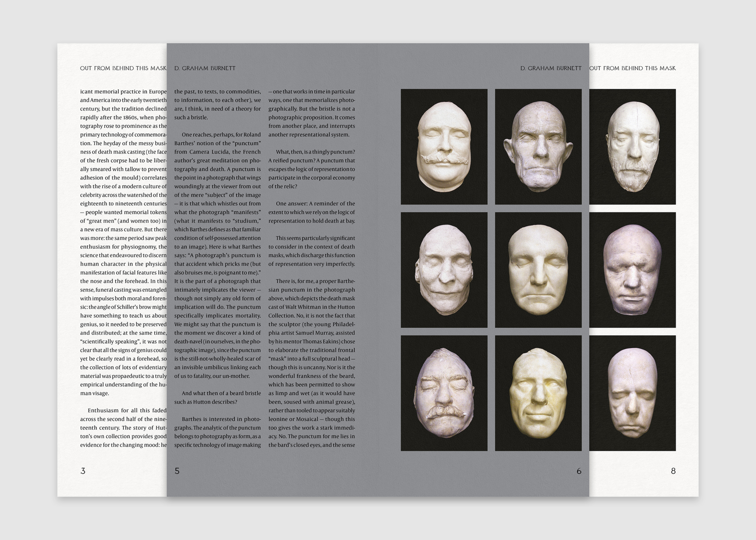Select the bald mask with protruding ears
The height and width of the screenshot is (540, 756).
[538, 147]
